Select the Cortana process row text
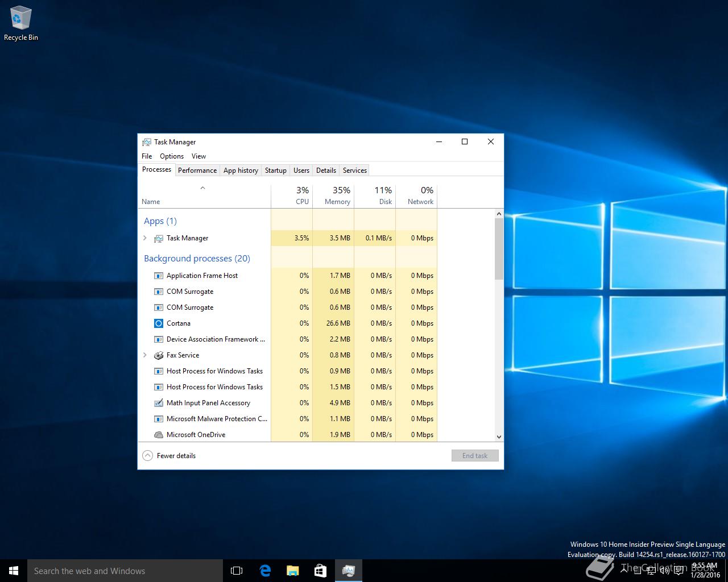 (x=179, y=323)
